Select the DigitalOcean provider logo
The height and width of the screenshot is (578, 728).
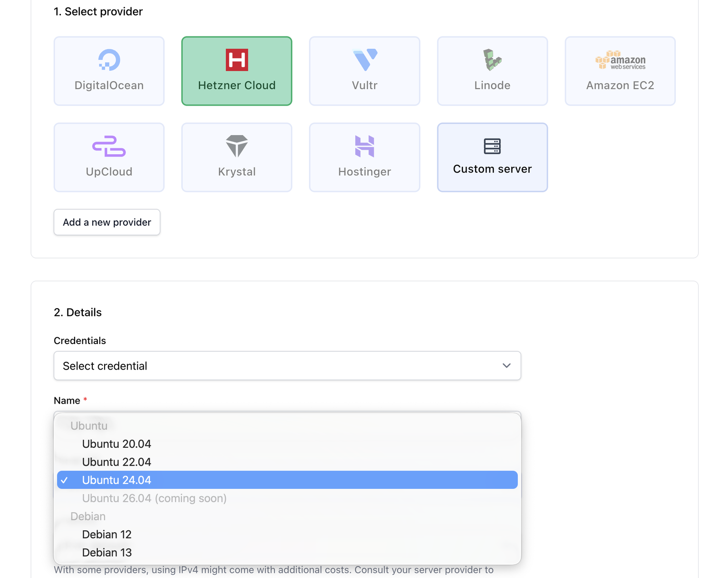[x=109, y=60]
